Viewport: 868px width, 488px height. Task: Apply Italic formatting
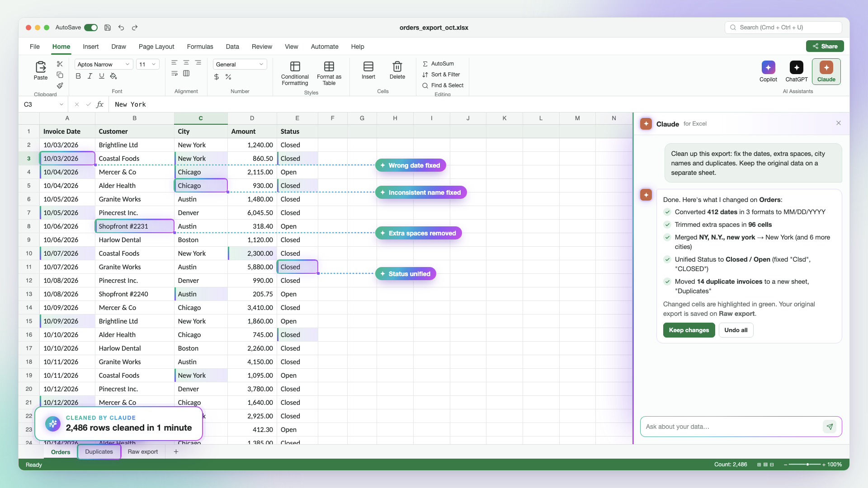(x=90, y=76)
